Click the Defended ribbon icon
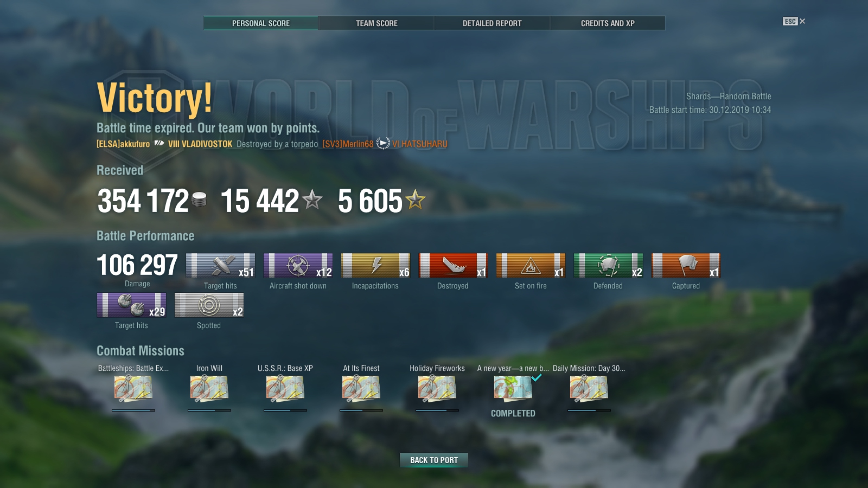The height and width of the screenshot is (488, 868). point(608,266)
